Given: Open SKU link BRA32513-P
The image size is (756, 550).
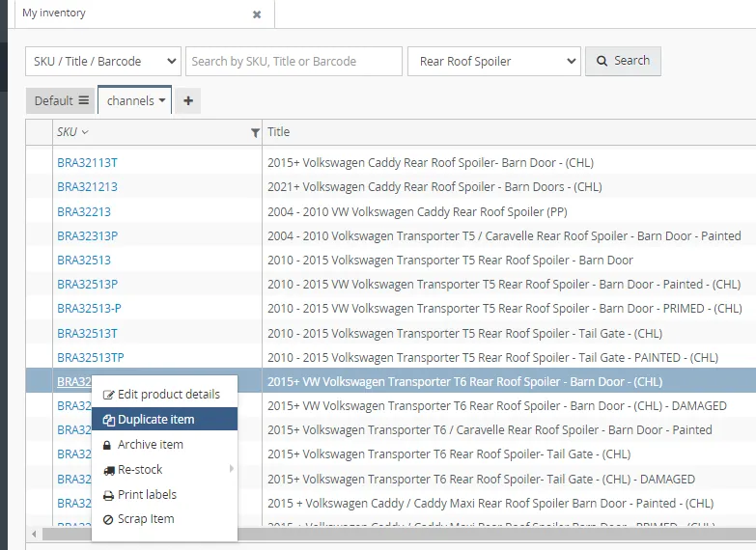Looking at the screenshot, I should click(x=89, y=309).
